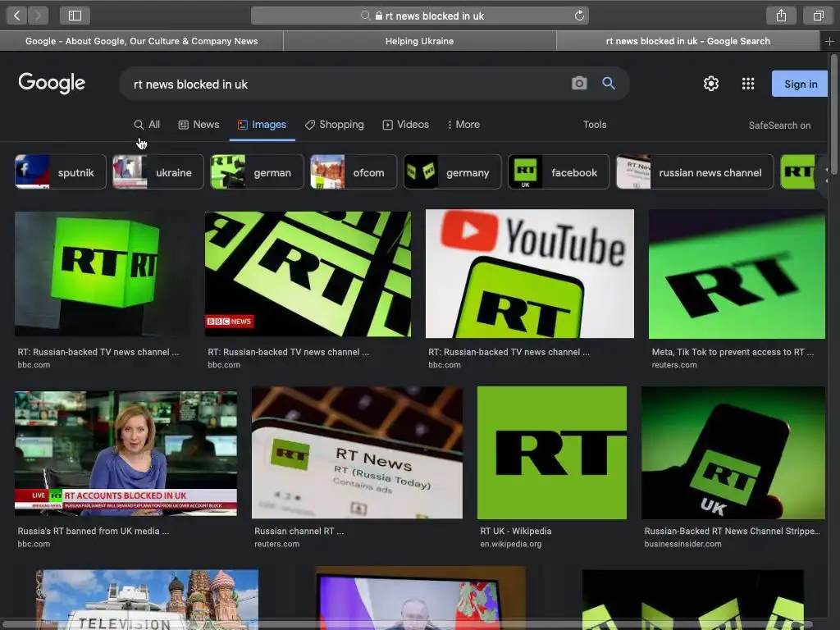
Task: Click the Sign in button
Action: pyautogui.click(x=801, y=84)
